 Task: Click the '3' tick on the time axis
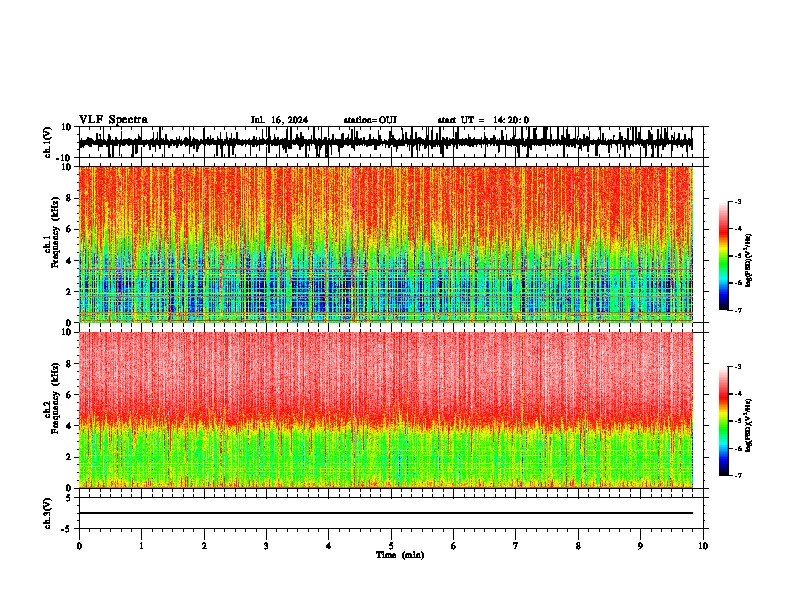(266, 546)
